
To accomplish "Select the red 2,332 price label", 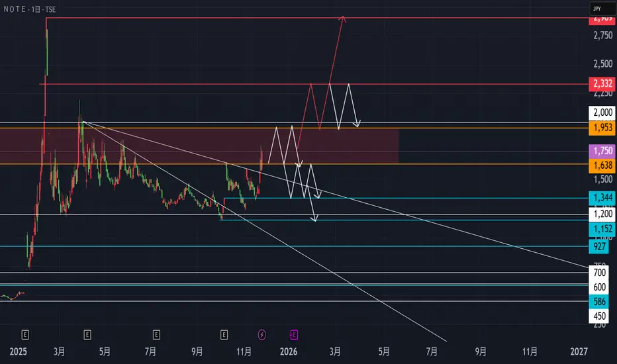I will pyautogui.click(x=602, y=83).
